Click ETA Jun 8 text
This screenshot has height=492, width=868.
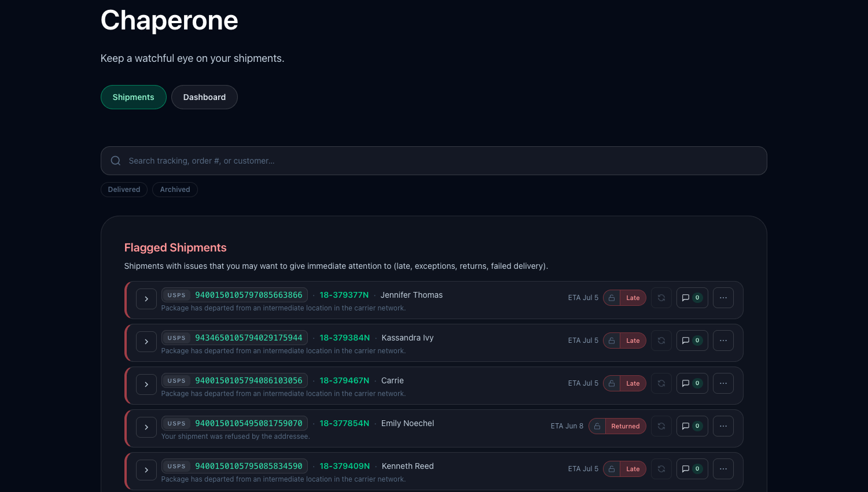(567, 426)
